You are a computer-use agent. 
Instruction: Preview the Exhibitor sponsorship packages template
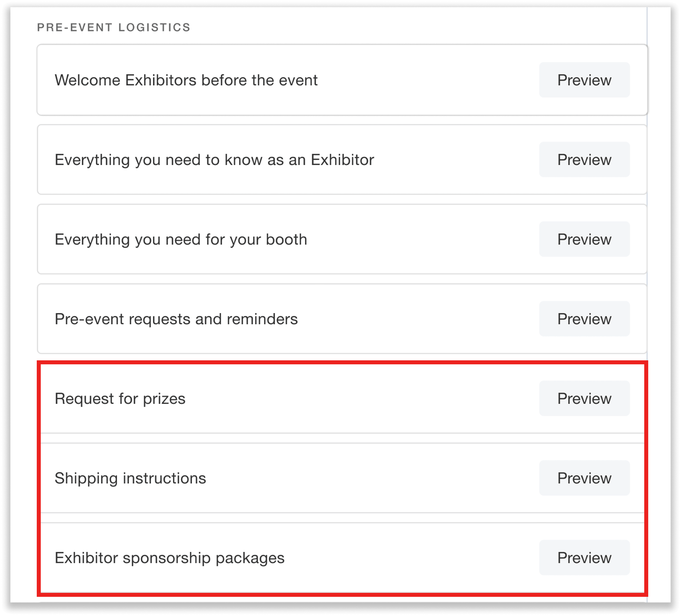pyautogui.click(x=584, y=558)
